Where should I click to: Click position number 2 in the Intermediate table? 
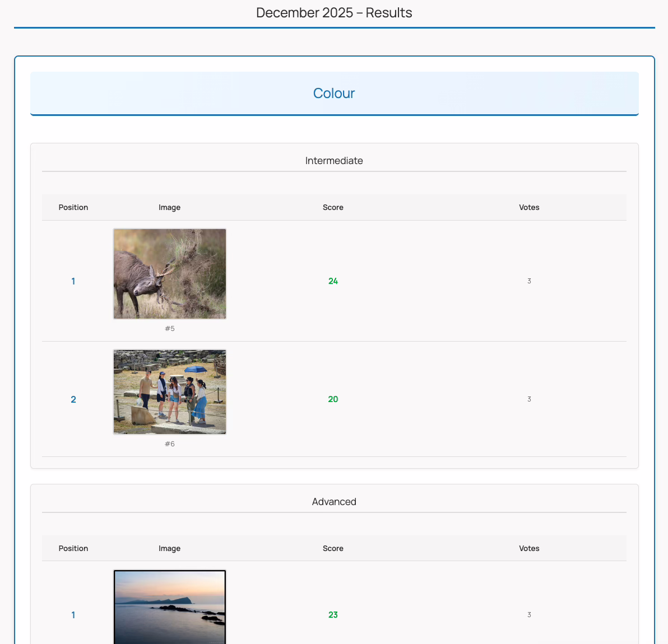pos(73,399)
